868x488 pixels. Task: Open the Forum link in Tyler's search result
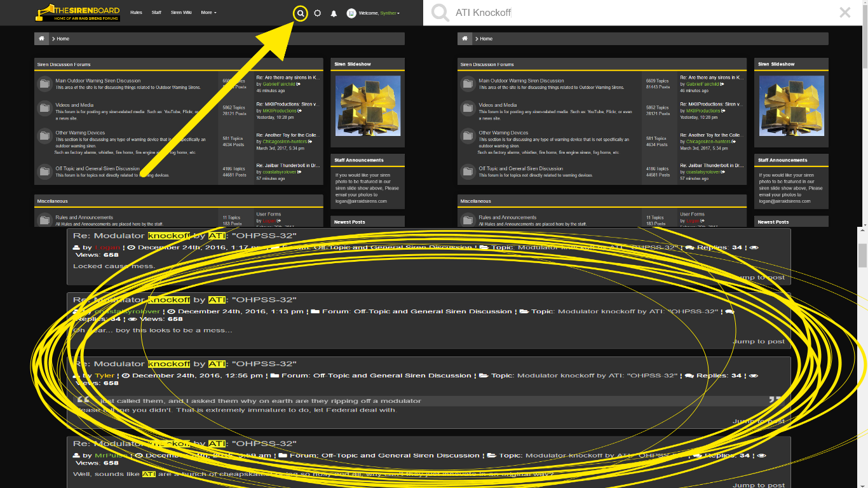(392, 376)
